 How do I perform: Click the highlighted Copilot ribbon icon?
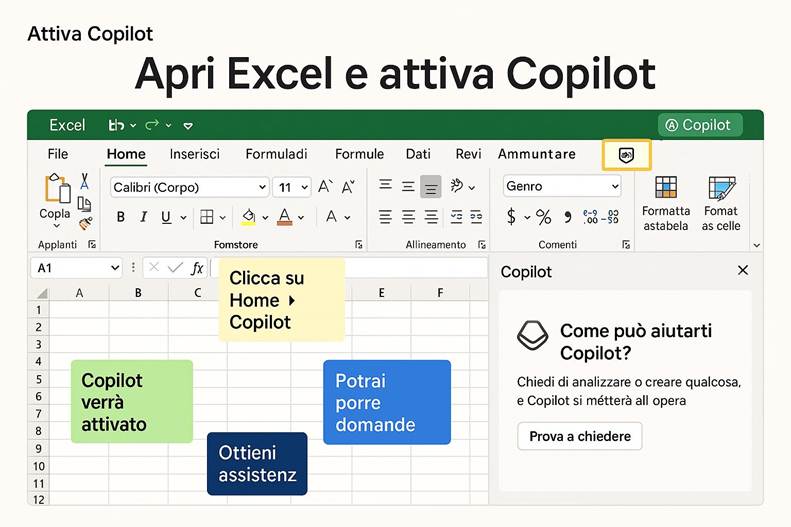click(627, 155)
